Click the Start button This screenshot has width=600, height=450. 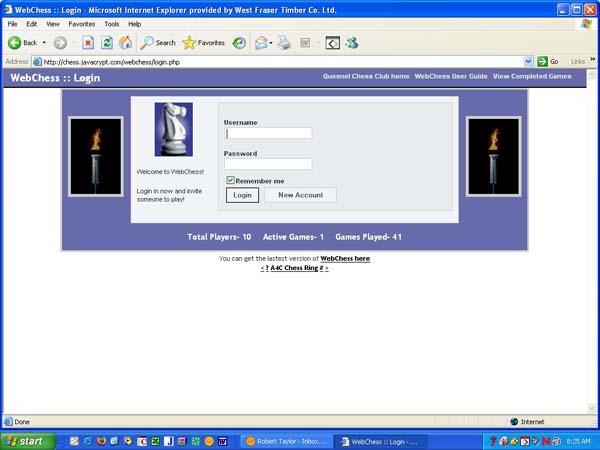tap(28, 441)
